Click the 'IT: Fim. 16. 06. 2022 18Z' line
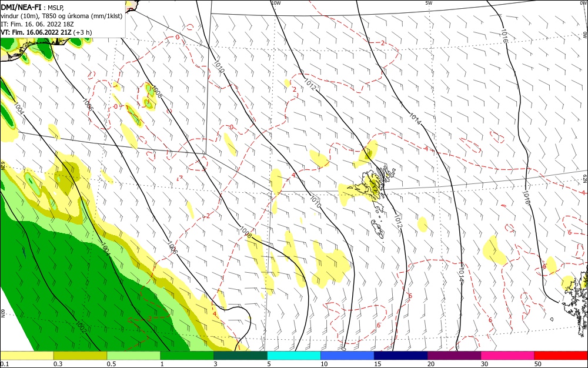The width and height of the screenshot is (588, 368). pos(37,24)
